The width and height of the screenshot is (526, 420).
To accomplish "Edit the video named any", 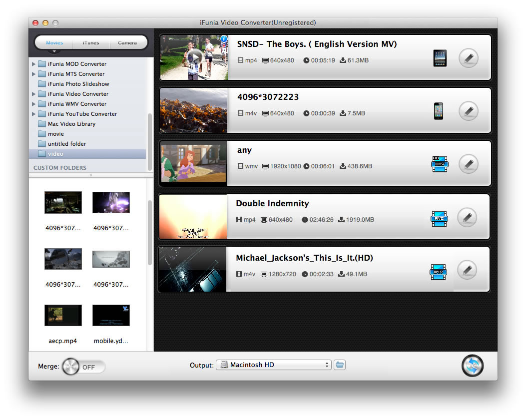I will (468, 164).
